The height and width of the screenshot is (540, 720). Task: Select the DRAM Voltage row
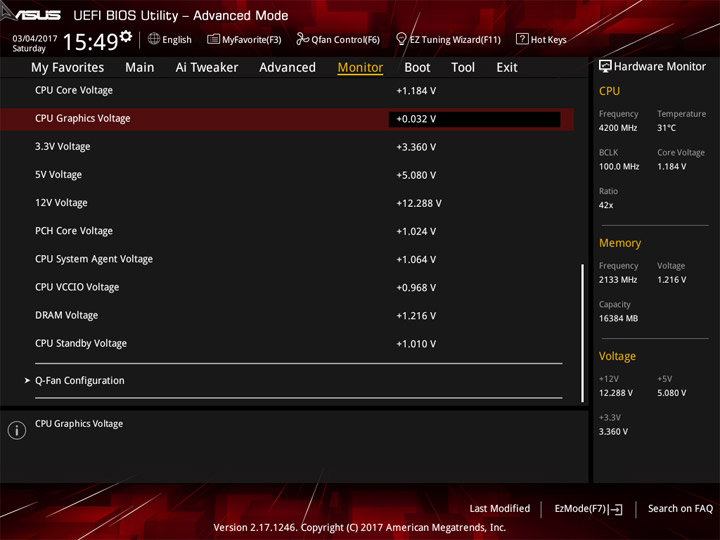(287, 315)
